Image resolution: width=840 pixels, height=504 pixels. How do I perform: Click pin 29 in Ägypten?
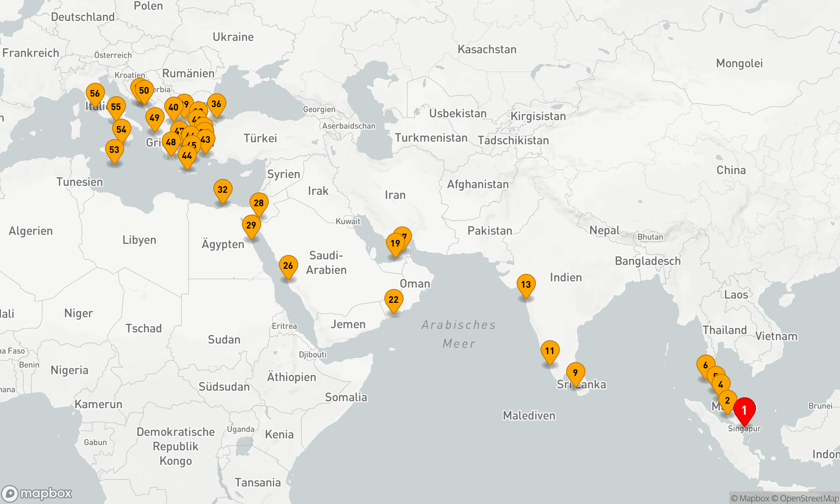pos(251,226)
